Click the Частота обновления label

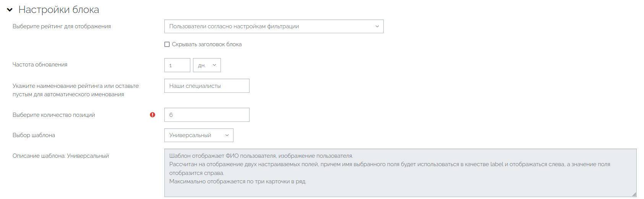pos(40,65)
